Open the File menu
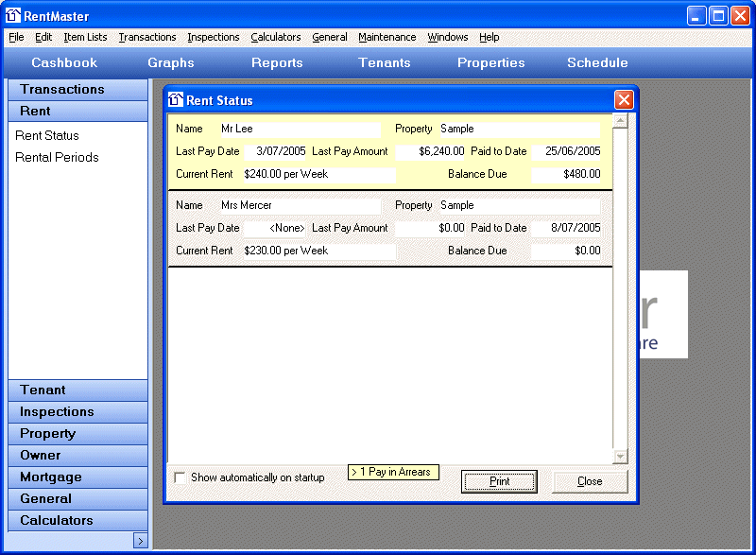The height and width of the screenshot is (555, 756). click(x=15, y=37)
